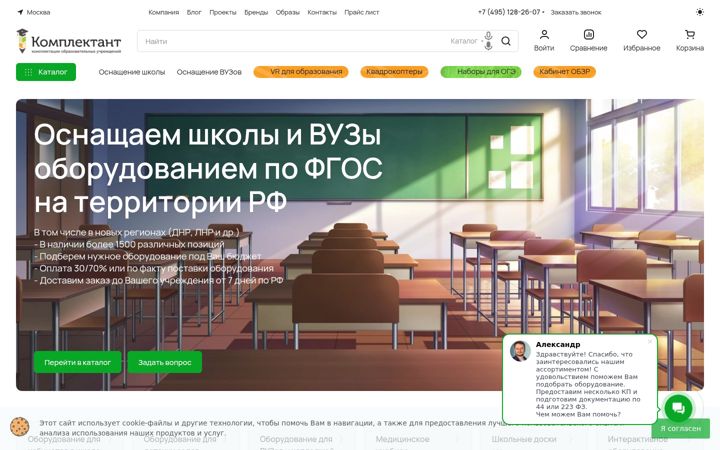Expand the Каталог search scope dropdown

466,41
